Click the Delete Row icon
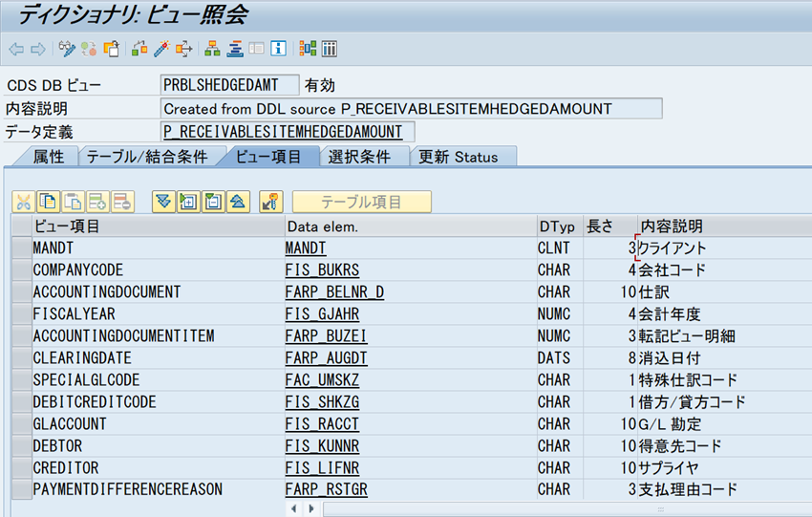Viewport: 812px width, 517px height. click(x=122, y=202)
